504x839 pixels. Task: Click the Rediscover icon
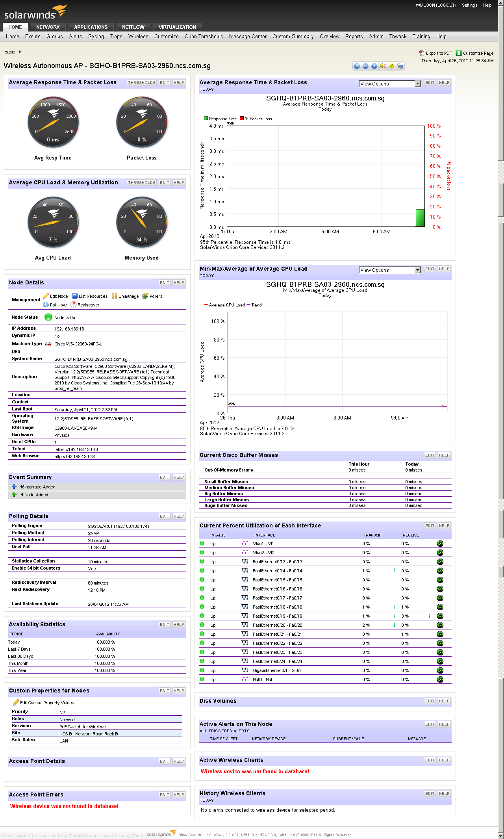[74, 304]
